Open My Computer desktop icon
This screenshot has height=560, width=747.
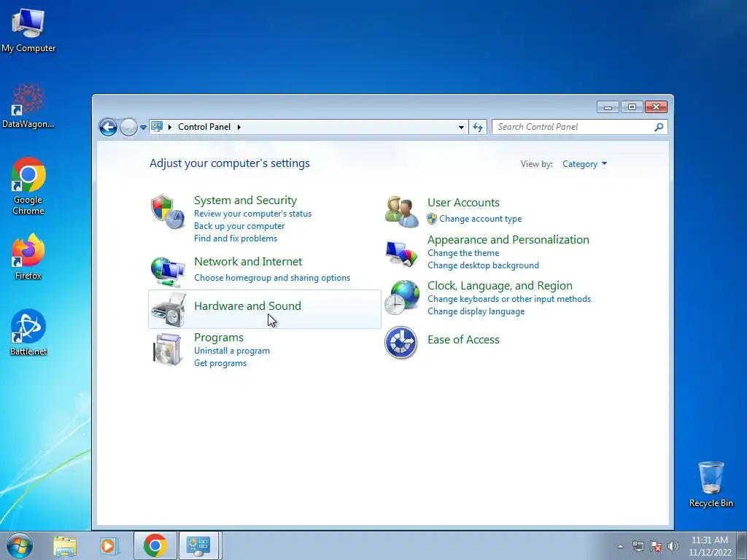[28, 30]
